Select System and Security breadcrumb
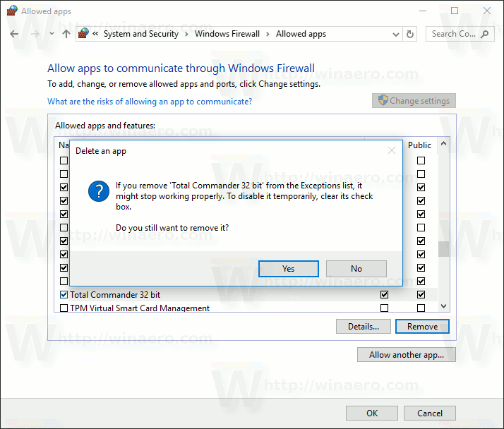 point(140,34)
